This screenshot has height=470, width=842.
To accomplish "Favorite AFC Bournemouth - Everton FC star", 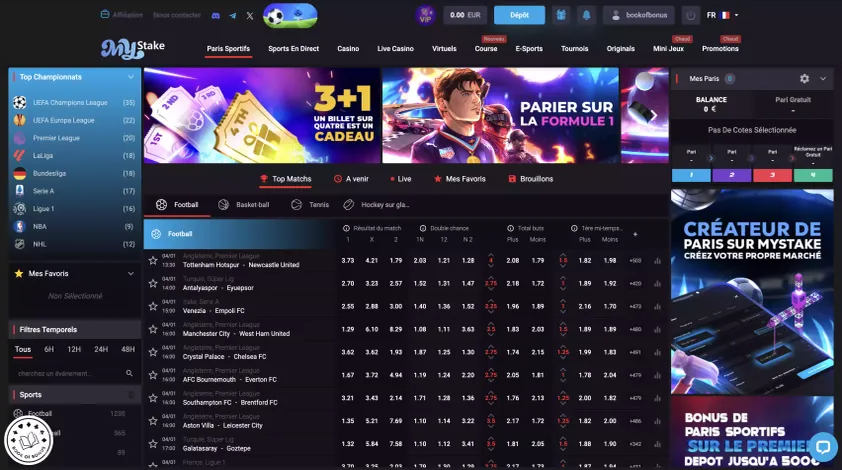I will [153, 375].
